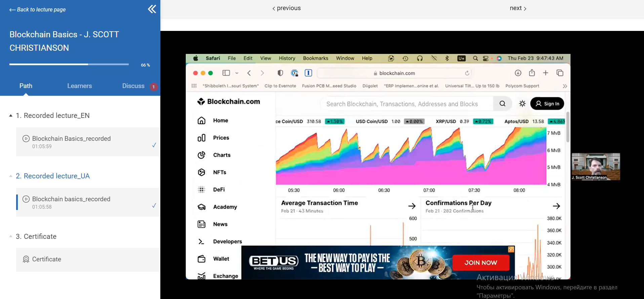The height and width of the screenshot is (299, 644).
Task: Open the Apple menu in the video
Action: click(196, 58)
